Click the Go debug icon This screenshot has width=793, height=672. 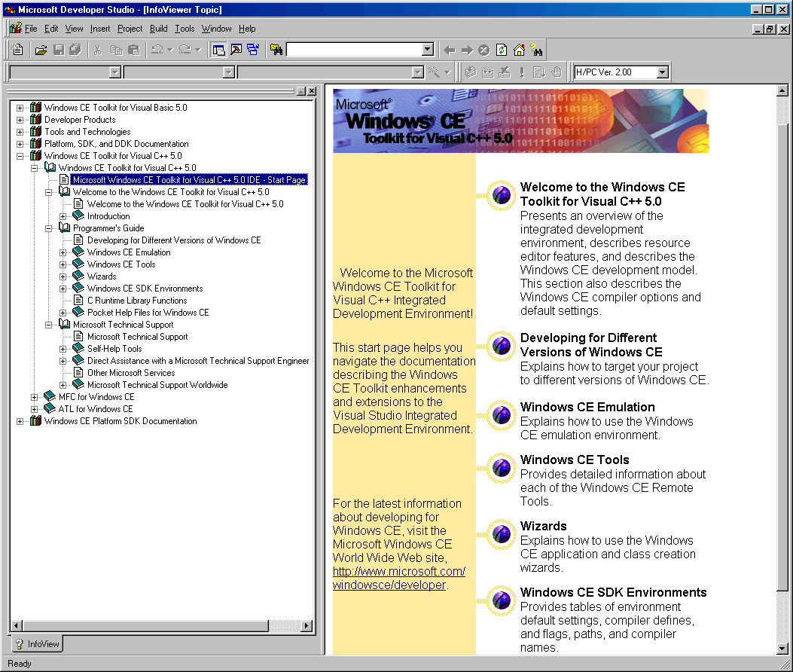pos(539,72)
